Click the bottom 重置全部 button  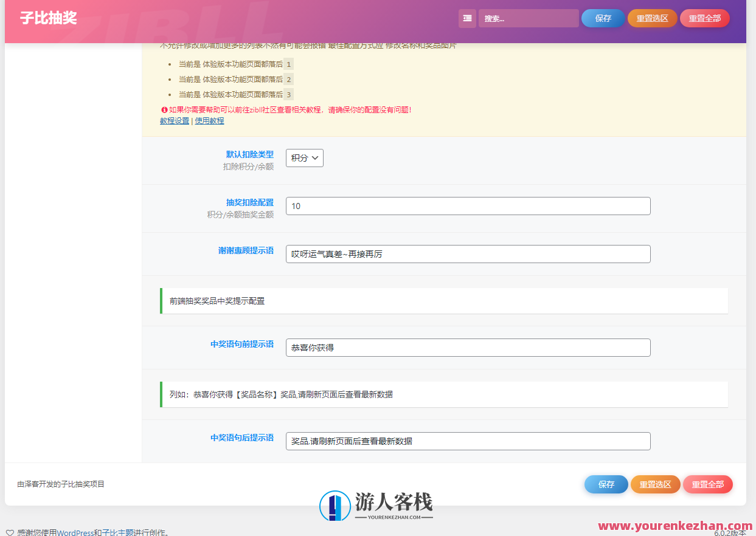pyautogui.click(x=707, y=484)
